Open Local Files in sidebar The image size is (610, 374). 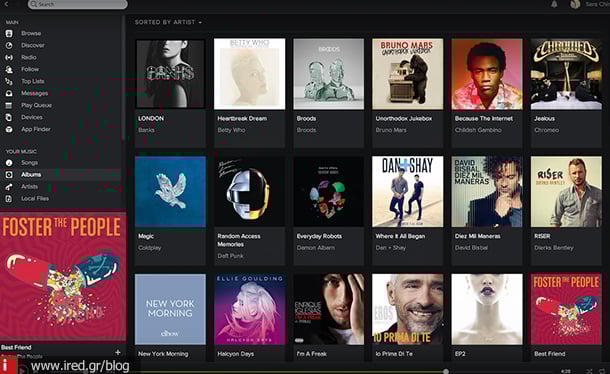click(35, 199)
